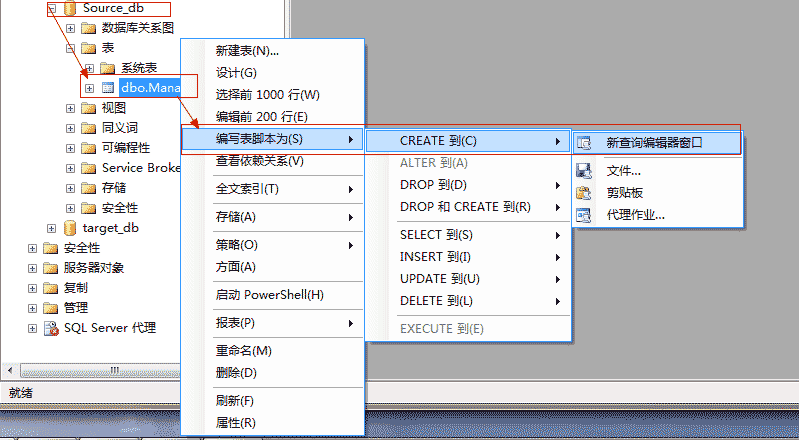
Task: Choose 刷新(F) entry
Action: (x=273, y=401)
